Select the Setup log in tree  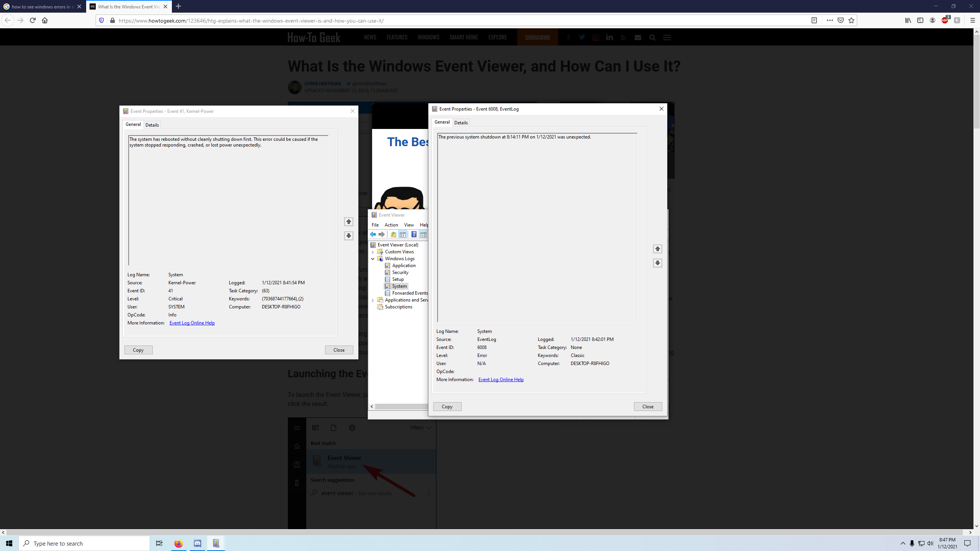398,279
